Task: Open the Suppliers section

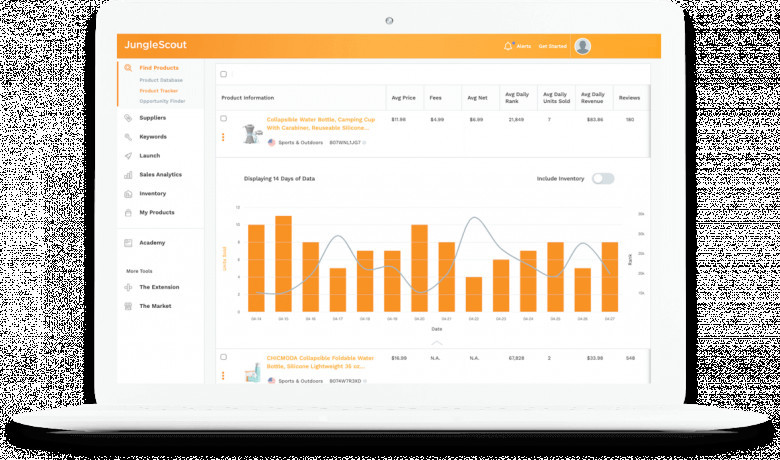Action: [x=153, y=118]
